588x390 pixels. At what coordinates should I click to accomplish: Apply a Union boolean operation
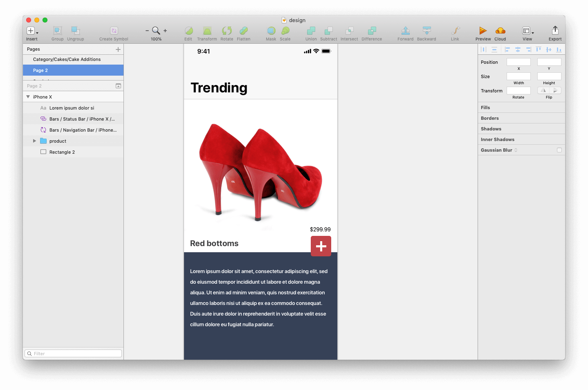(x=311, y=31)
